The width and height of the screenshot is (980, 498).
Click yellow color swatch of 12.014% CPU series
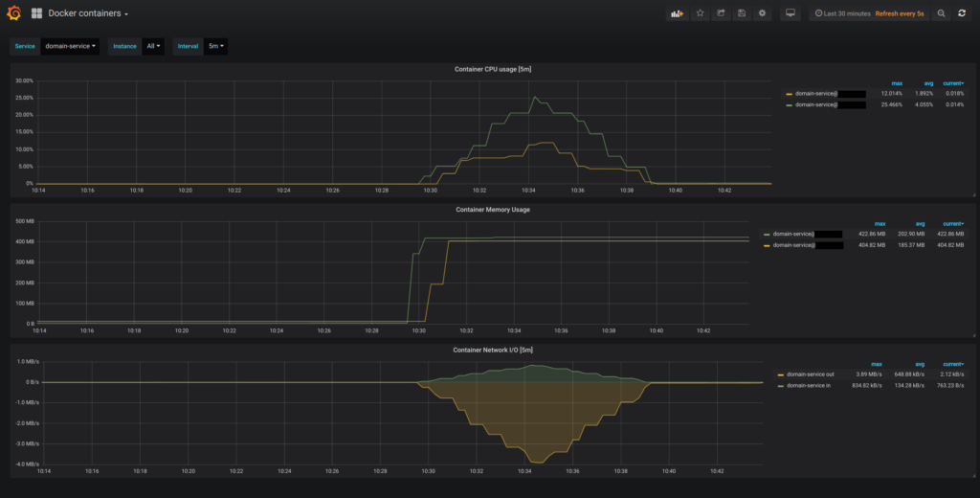[x=790, y=94]
